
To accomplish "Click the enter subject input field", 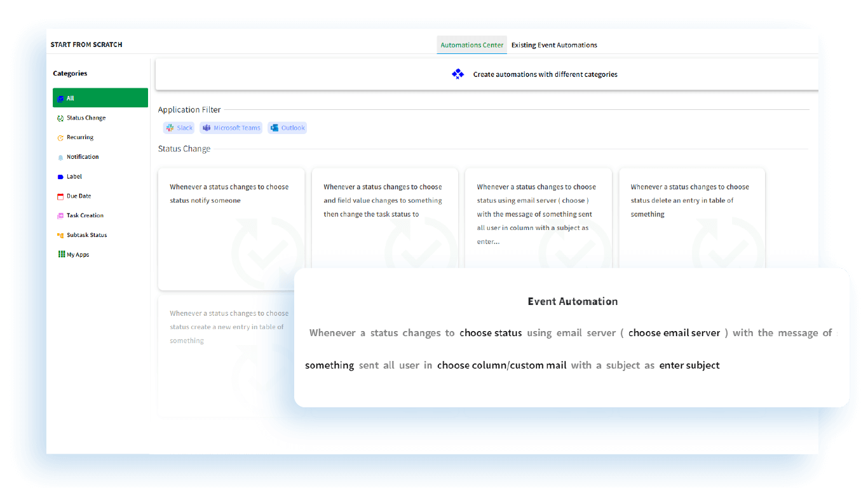I will (689, 365).
